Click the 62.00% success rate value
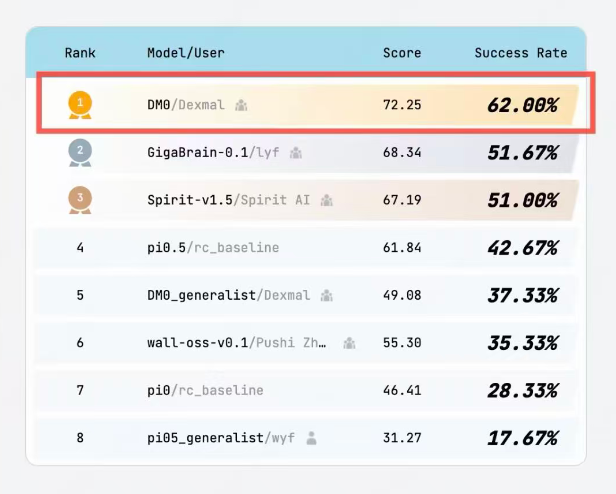 click(x=522, y=104)
